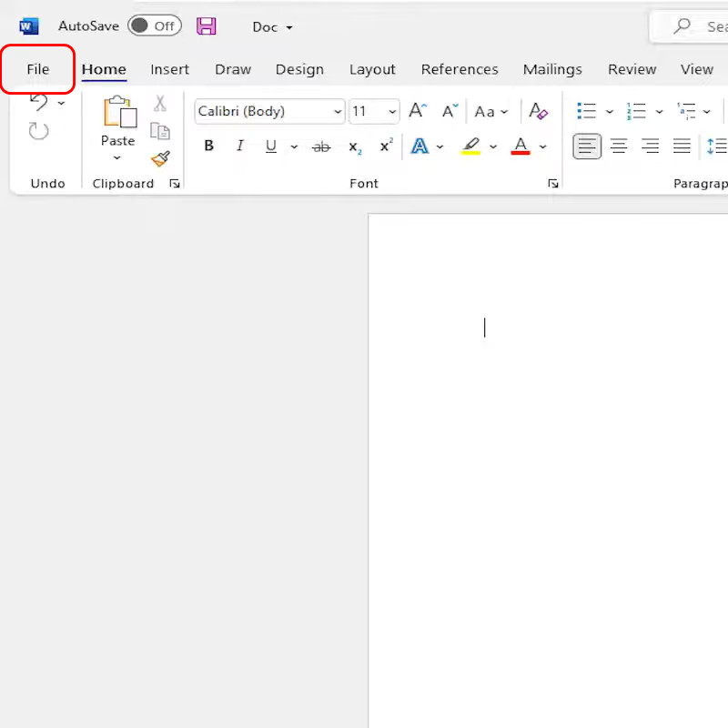Open the Font dialog box launcher
The width and height of the screenshot is (728, 728).
[552, 184]
